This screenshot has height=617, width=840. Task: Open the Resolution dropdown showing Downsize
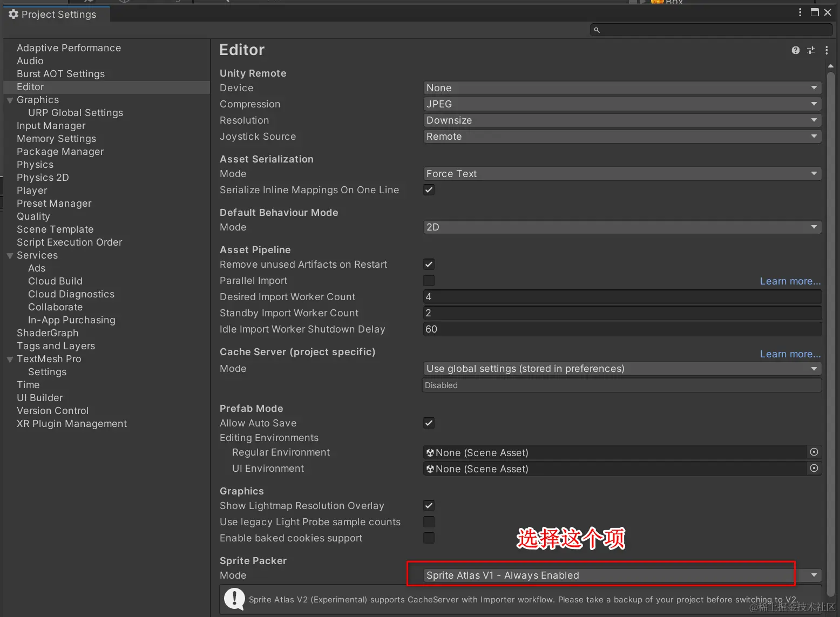point(622,120)
